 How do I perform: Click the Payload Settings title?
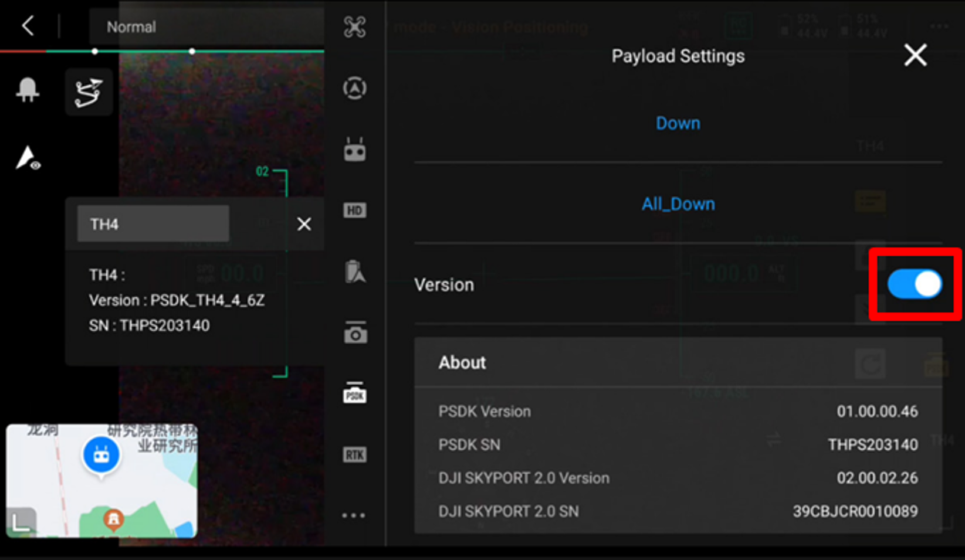tap(678, 56)
